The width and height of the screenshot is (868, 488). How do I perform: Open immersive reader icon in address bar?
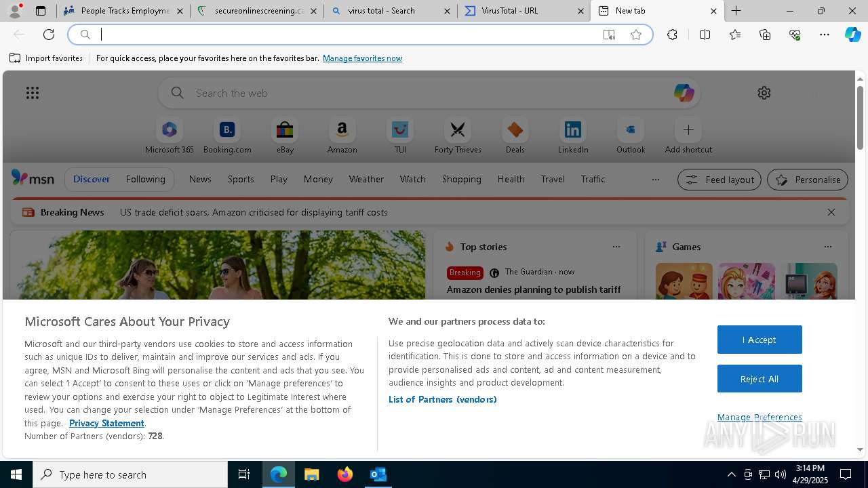[609, 35]
